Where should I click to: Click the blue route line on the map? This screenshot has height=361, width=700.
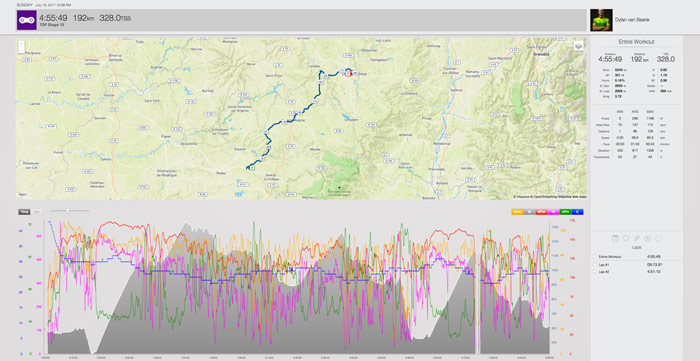[319, 89]
